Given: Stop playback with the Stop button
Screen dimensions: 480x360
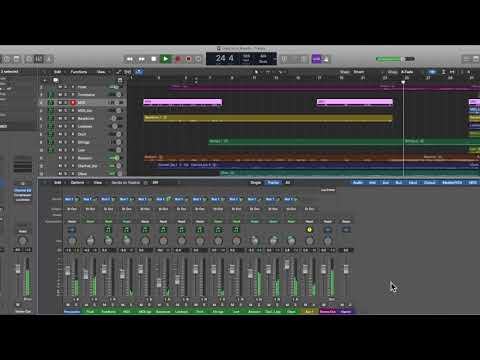Looking at the screenshot, I should 154,59.
